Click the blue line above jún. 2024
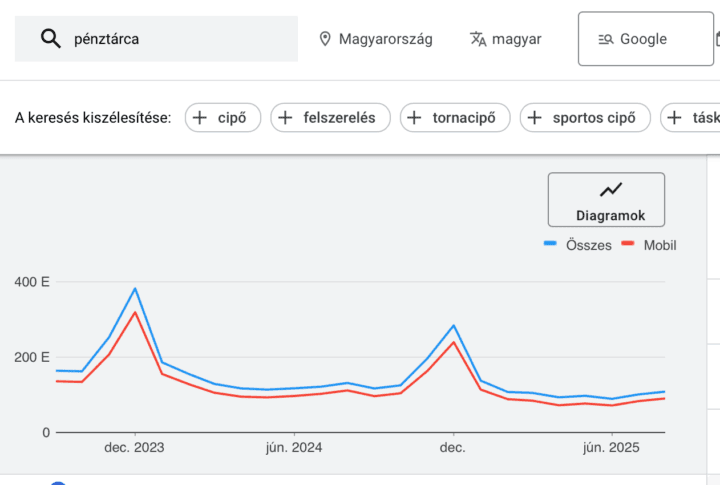Image resolution: width=720 pixels, height=485 pixels. click(x=294, y=388)
